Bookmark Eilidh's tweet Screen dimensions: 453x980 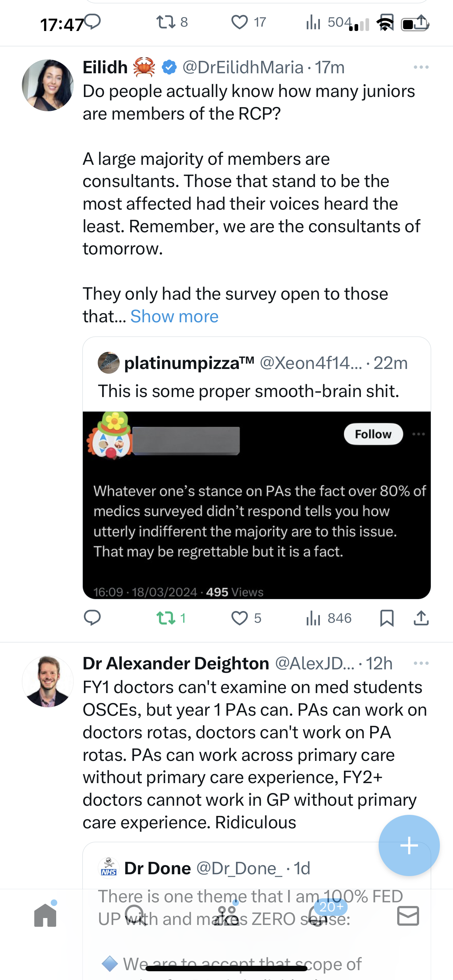387,618
